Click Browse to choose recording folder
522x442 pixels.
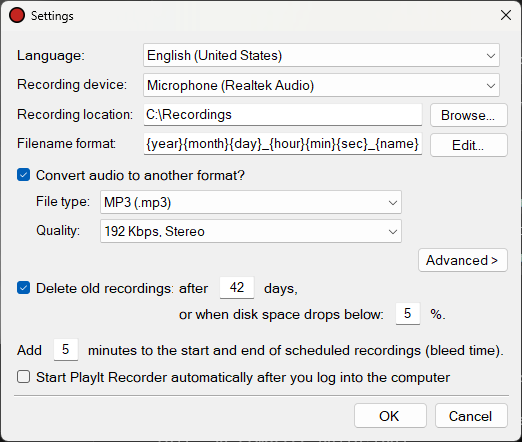[469, 115]
